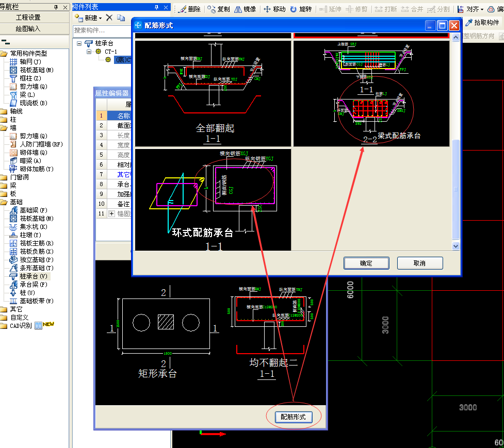The image size is (504, 448).
Task: Open the CAD识别 folder
Action: (x=21, y=326)
